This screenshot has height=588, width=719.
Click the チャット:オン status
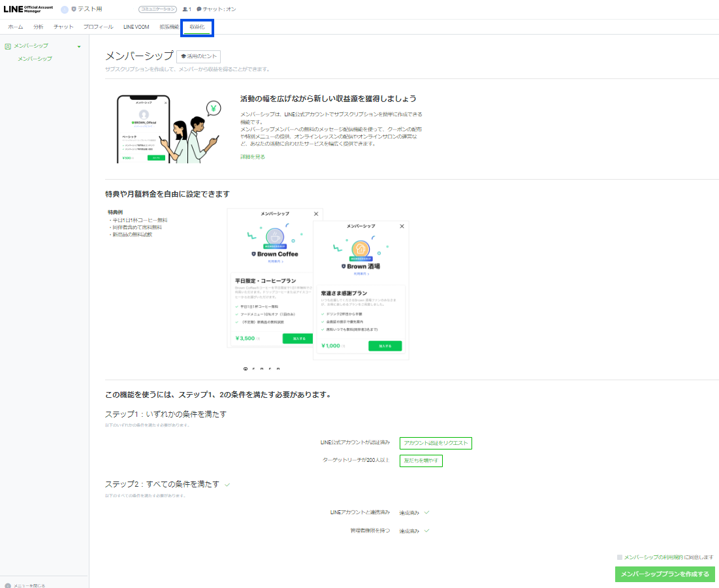[x=216, y=9]
